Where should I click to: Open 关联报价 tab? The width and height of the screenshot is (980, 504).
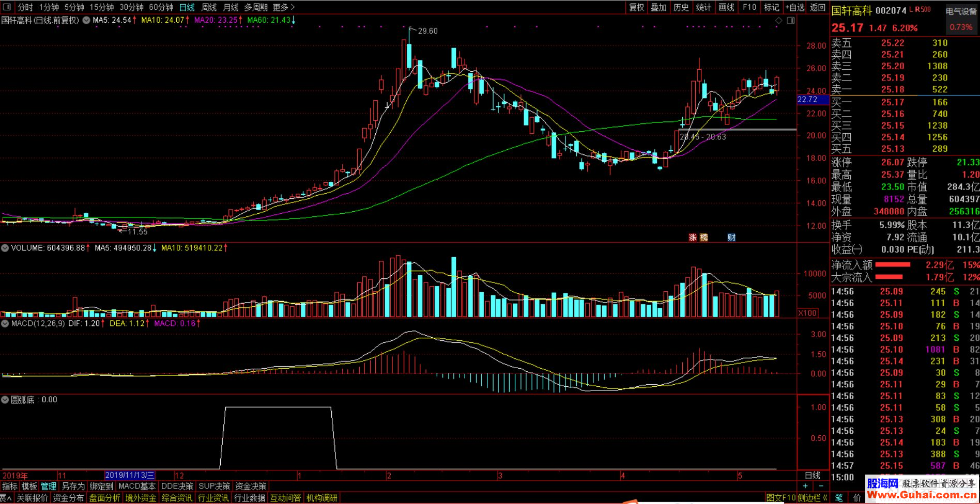[33, 498]
